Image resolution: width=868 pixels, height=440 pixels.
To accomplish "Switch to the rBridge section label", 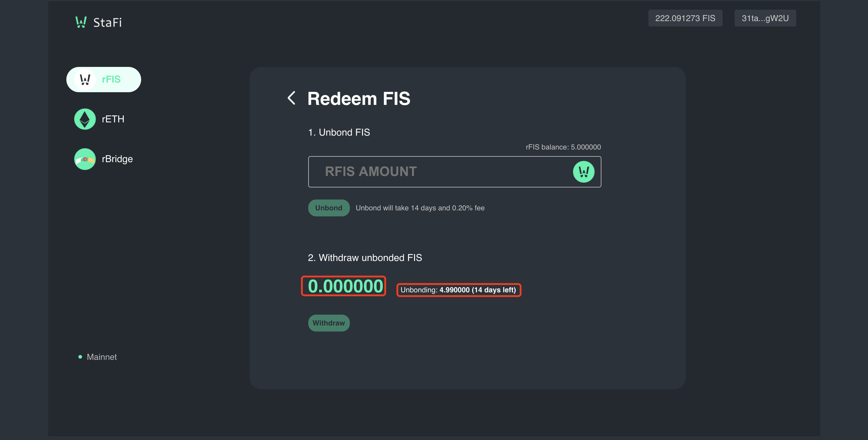I will pyautogui.click(x=117, y=159).
